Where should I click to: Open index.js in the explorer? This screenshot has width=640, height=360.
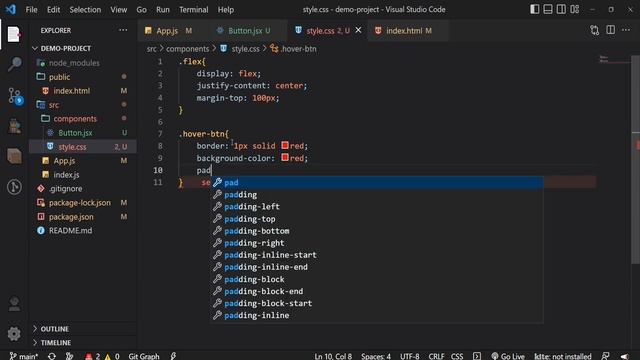82,175
